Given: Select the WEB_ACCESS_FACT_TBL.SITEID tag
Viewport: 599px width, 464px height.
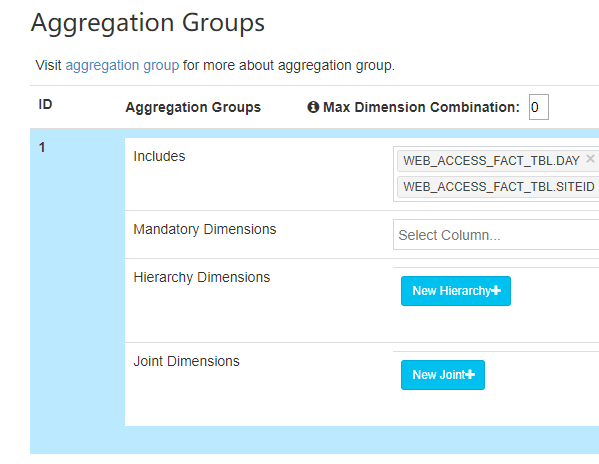Looking at the screenshot, I should click(499, 187).
